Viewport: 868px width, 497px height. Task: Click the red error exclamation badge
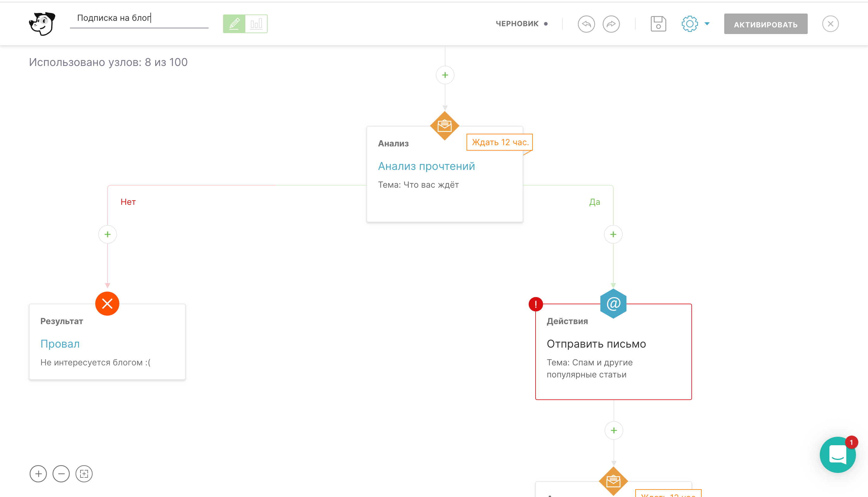(535, 304)
